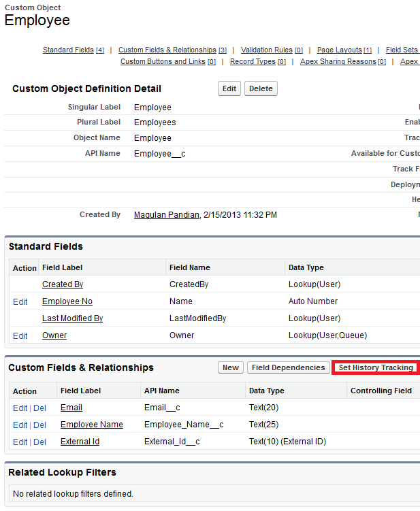Viewport: 420px width, 511px height.
Task: Edit the Employee No standard field
Action: click(20, 302)
